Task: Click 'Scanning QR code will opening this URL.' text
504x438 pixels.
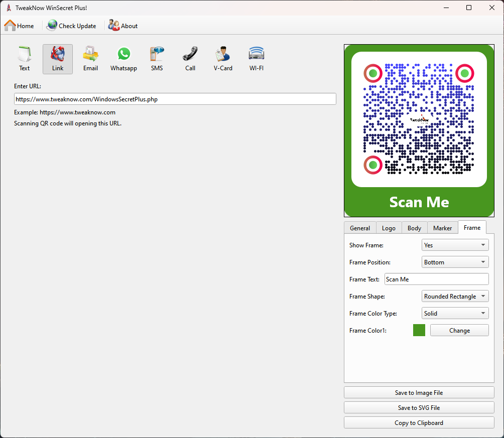Action: [x=67, y=123]
